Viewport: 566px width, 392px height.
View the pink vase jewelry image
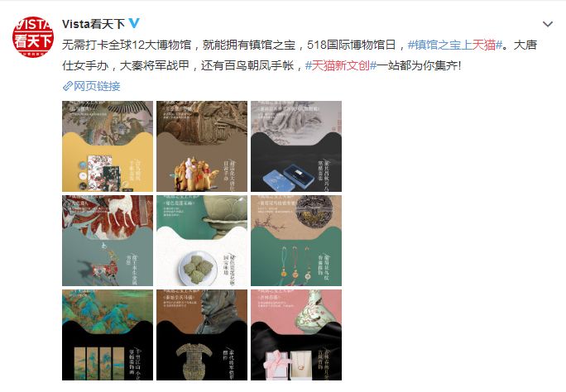(x=296, y=335)
